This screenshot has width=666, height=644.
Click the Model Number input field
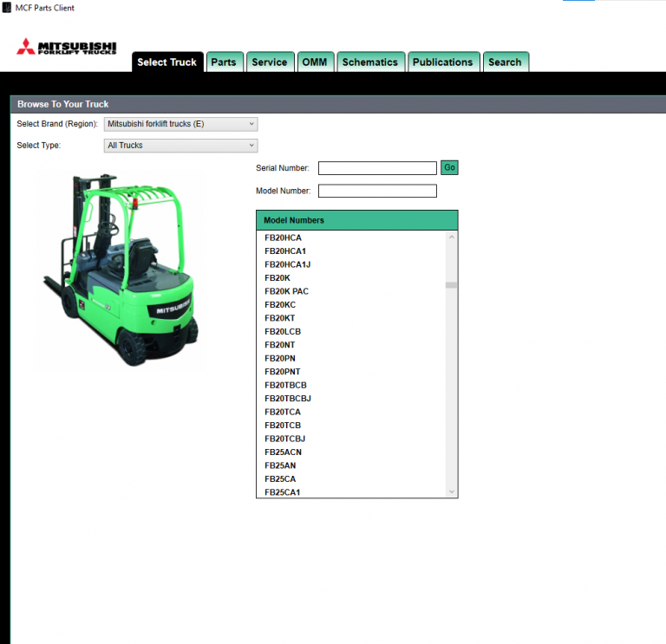coord(377,191)
